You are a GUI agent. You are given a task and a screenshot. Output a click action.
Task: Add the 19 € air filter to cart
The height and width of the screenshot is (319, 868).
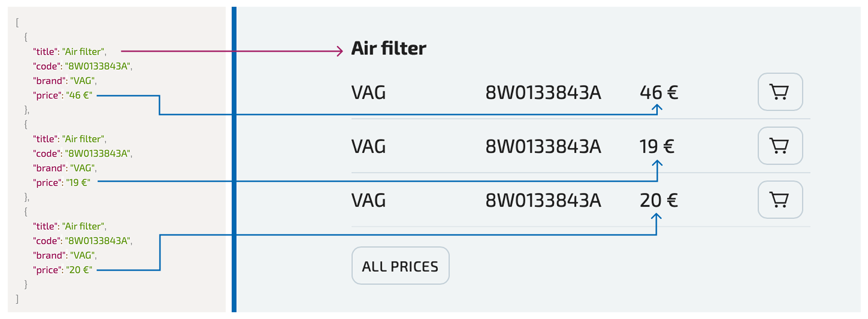tap(780, 146)
